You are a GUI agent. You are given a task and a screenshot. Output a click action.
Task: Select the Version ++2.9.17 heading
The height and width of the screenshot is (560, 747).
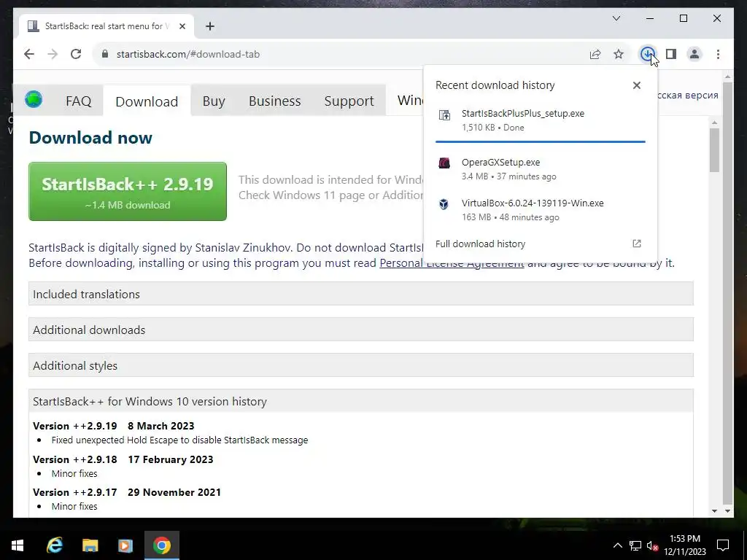click(x=127, y=492)
